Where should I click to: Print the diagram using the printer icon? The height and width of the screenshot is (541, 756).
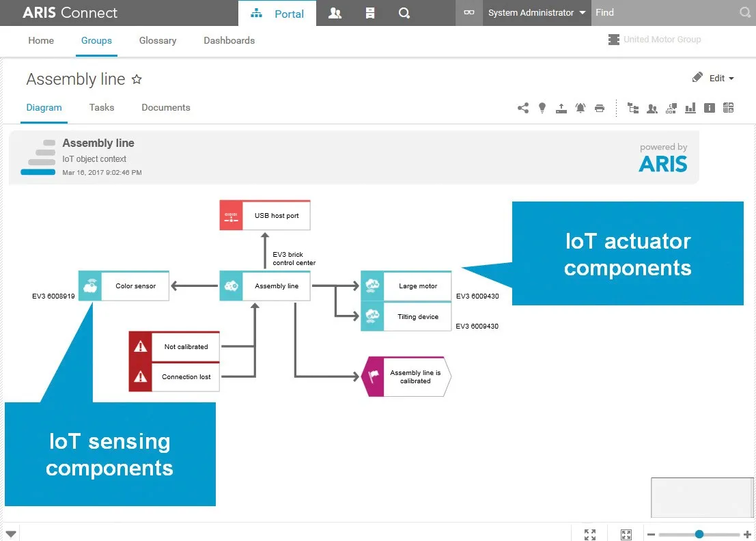[x=600, y=108]
